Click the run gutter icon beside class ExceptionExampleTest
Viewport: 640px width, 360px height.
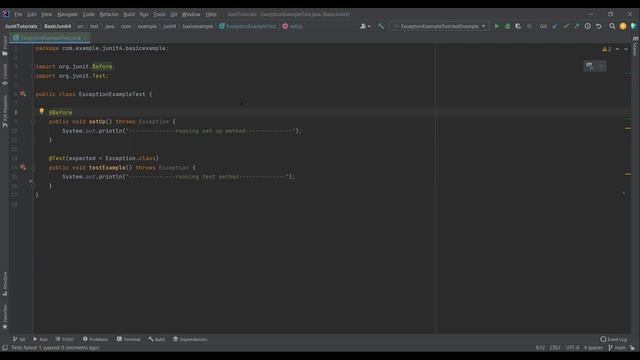[23, 94]
